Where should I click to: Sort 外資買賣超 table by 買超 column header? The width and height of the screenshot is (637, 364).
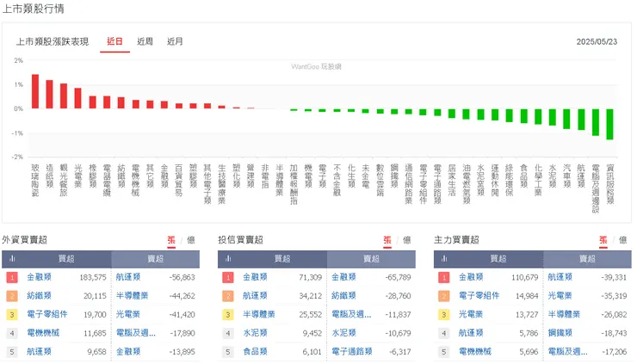(66, 258)
